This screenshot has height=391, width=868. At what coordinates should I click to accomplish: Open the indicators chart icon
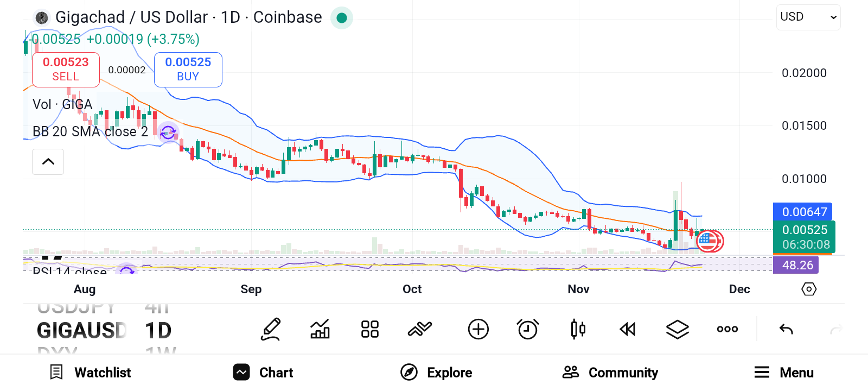(x=320, y=329)
